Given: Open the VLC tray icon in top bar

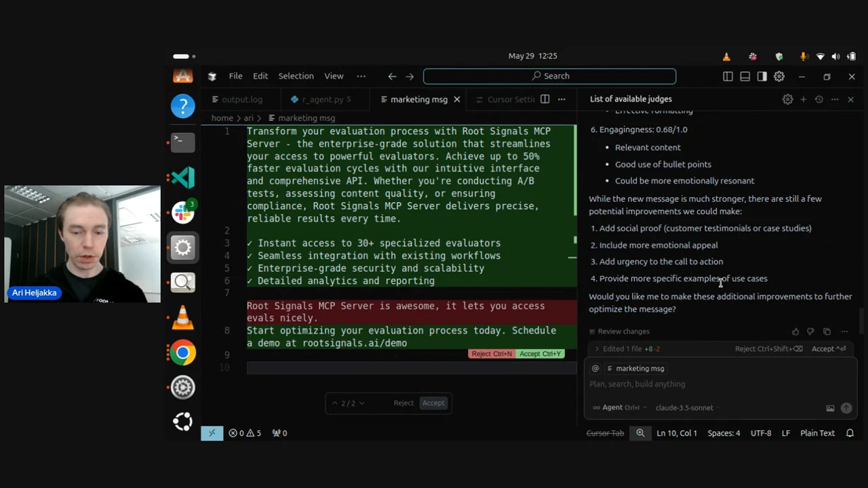Looking at the screenshot, I should click(x=726, y=56).
